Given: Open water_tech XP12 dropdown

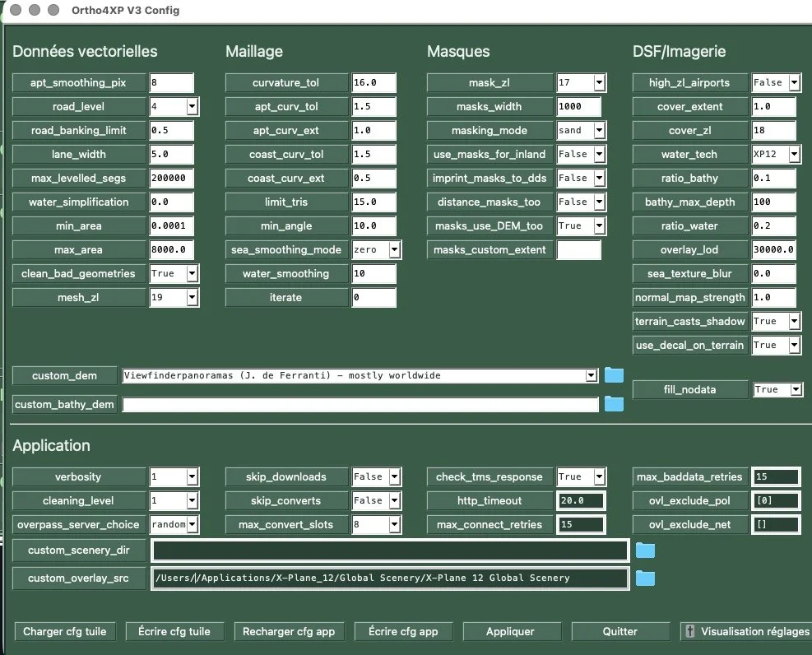Looking at the screenshot, I should point(795,154).
